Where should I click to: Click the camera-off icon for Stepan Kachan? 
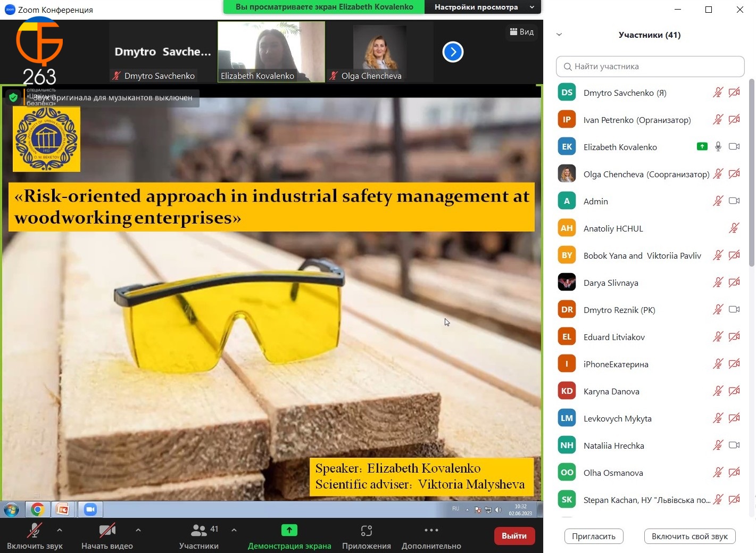click(x=734, y=500)
